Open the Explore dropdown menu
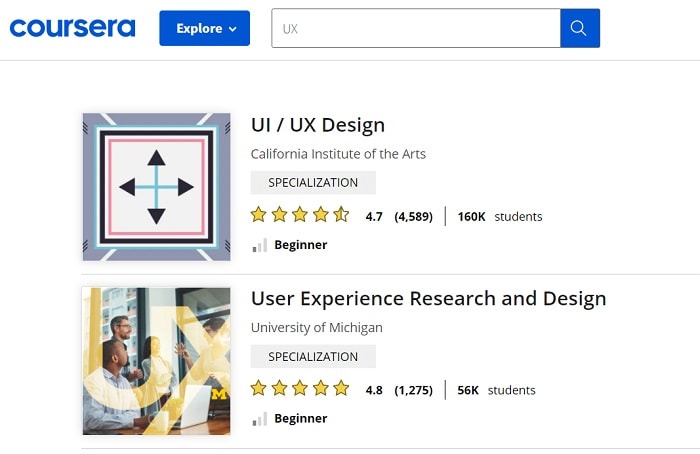The image size is (700, 454). pyautogui.click(x=206, y=28)
